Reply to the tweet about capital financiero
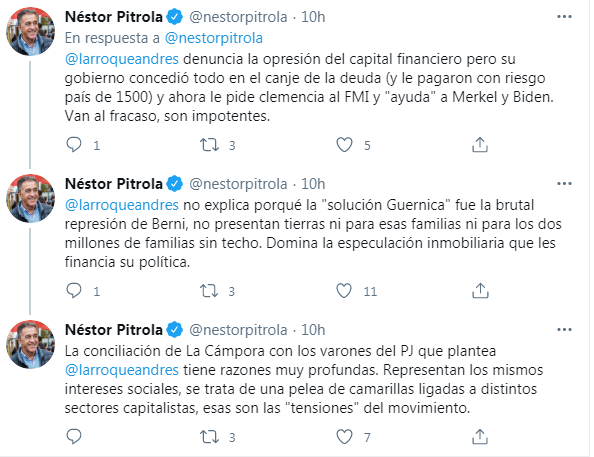The width and height of the screenshot is (594, 457). 74,144
